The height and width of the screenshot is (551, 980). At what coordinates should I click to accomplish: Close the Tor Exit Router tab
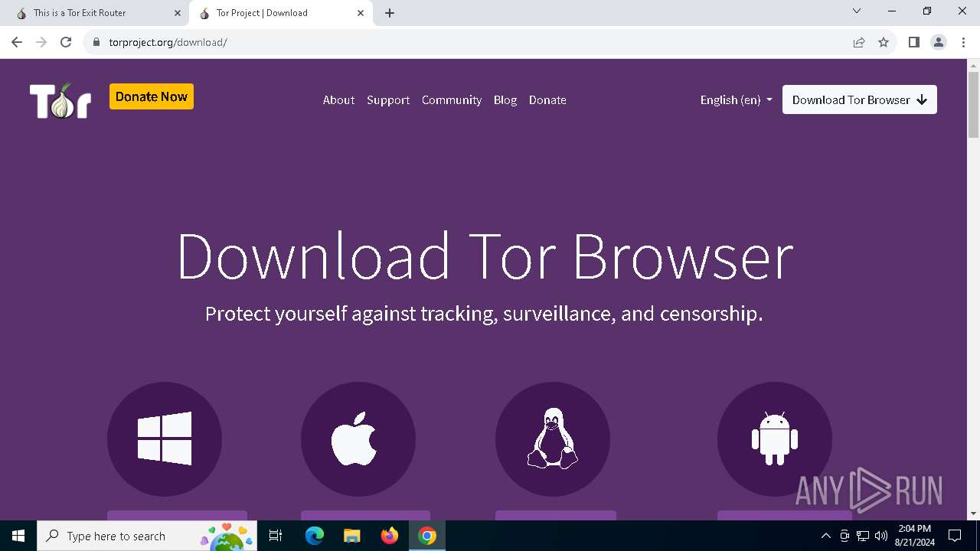click(x=178, y=13)
